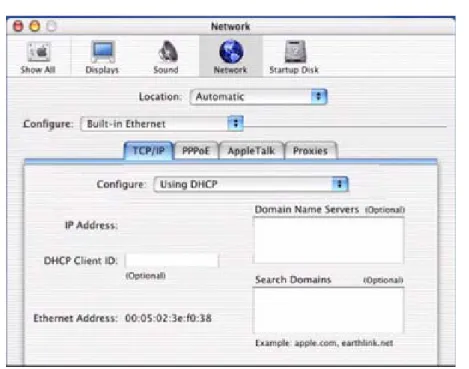Viewport: 469px width, 369px height.
Task: Select the Network globe icon
Action: [x=231, y=57]
